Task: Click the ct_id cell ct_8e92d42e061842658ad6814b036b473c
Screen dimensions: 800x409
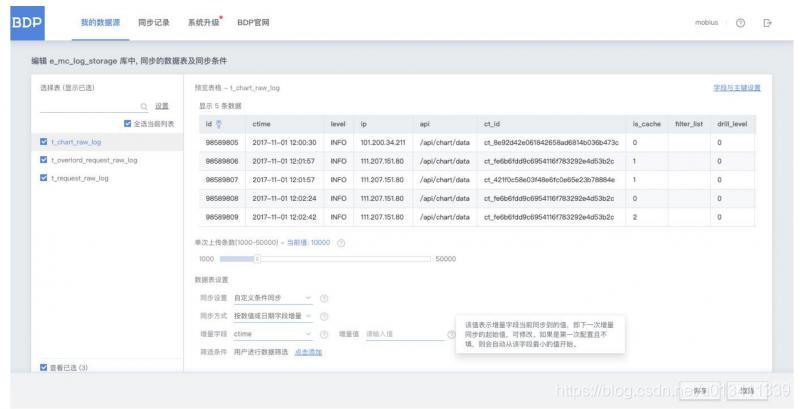Action: pyautogui.click(x=551, y=143)
